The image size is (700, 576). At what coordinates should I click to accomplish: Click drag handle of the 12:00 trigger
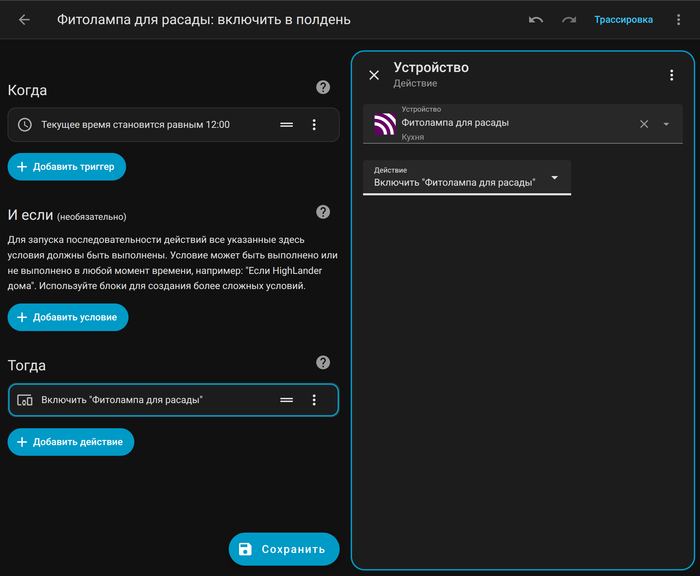point(287,125)
